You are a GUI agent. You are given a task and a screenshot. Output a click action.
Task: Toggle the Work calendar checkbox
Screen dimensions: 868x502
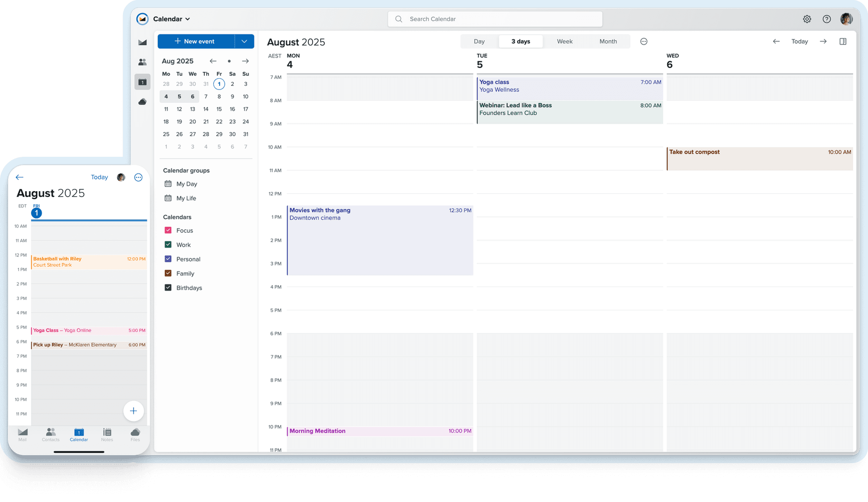[168, 244]
